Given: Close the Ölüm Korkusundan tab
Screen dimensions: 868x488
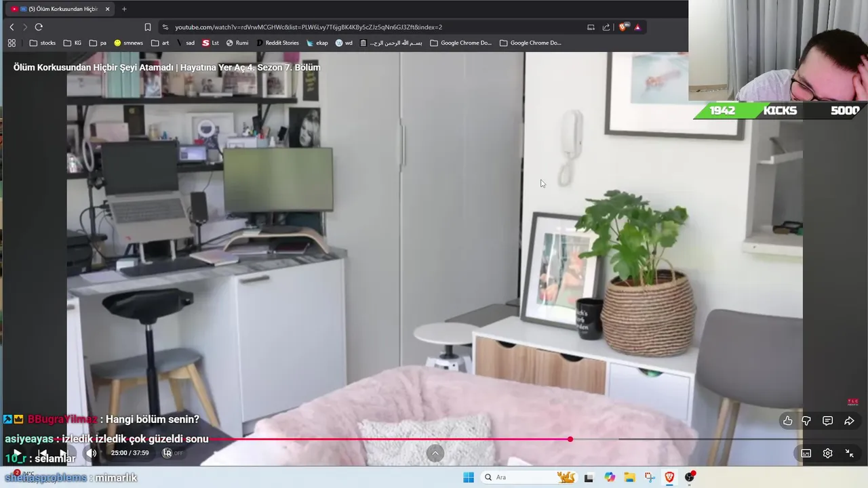Looking at the screenshot, I should pyautogui.click(x=107, y=9).
